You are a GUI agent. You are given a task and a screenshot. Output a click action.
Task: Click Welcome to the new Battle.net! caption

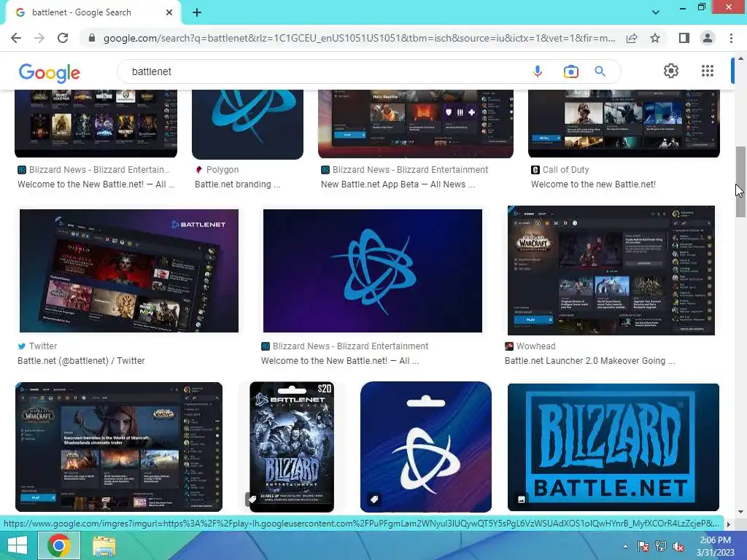593,184
